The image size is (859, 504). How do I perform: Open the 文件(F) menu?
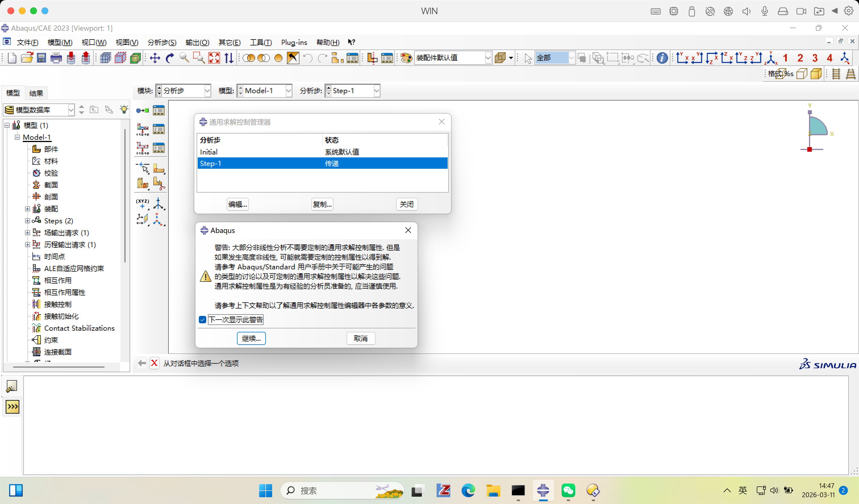pyautogui.click(x=28, y=42)
